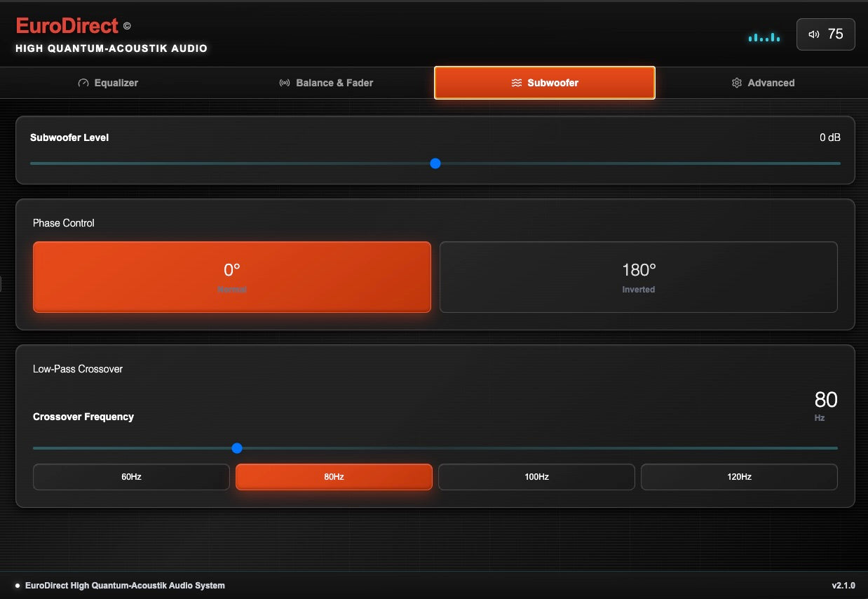This screenshot has height=599, width=868.
Task: Click the Equalizer gauge icon
Action: pos(83,83)
